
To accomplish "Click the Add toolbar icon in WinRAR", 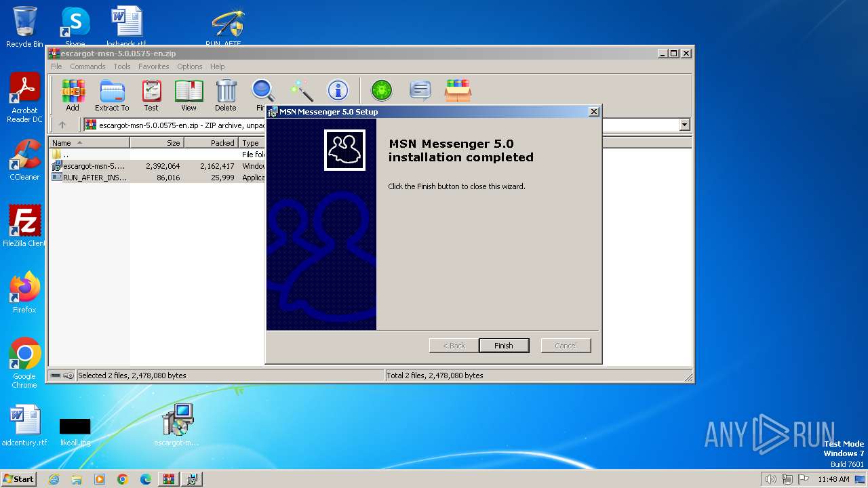I will (x=73, y=95).
